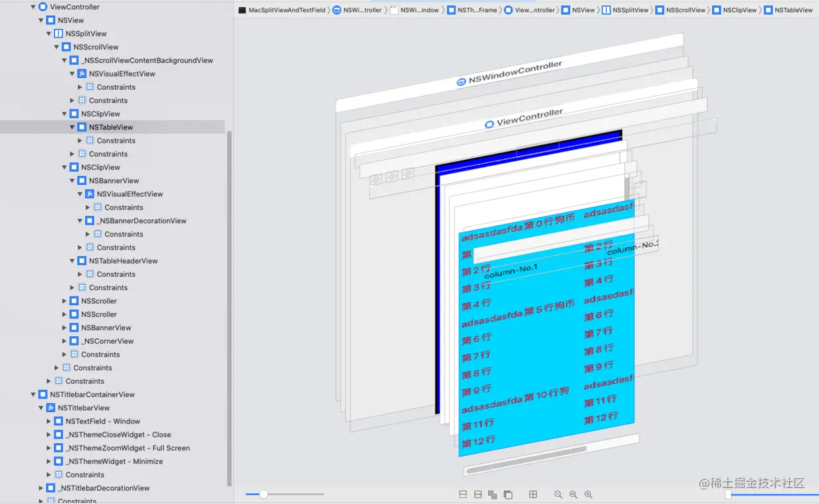Click the MacSplitViewAndTextField project icon in jump bar
The width and height of the screenshot is (819, 504).
[x=242, y=11]
